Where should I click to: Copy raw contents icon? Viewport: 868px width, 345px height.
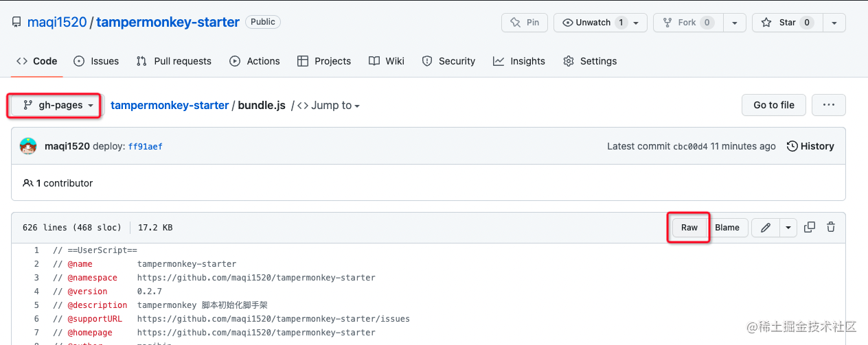point(810,227)
